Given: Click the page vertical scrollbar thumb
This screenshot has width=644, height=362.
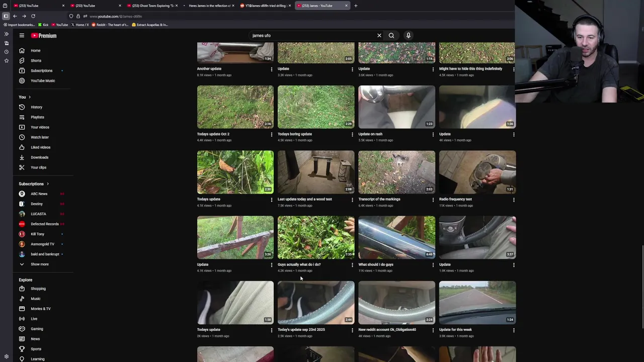Looking at the screenshot, I should 642,287.
